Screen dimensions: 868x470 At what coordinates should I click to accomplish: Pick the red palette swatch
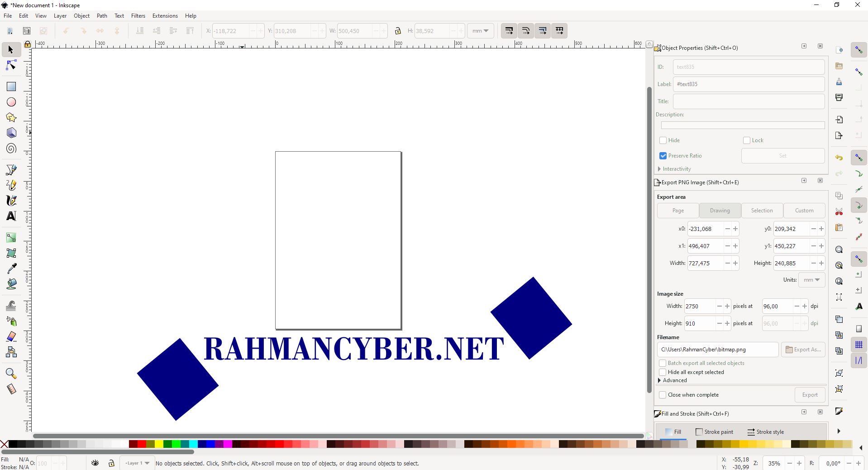point(142,444)
